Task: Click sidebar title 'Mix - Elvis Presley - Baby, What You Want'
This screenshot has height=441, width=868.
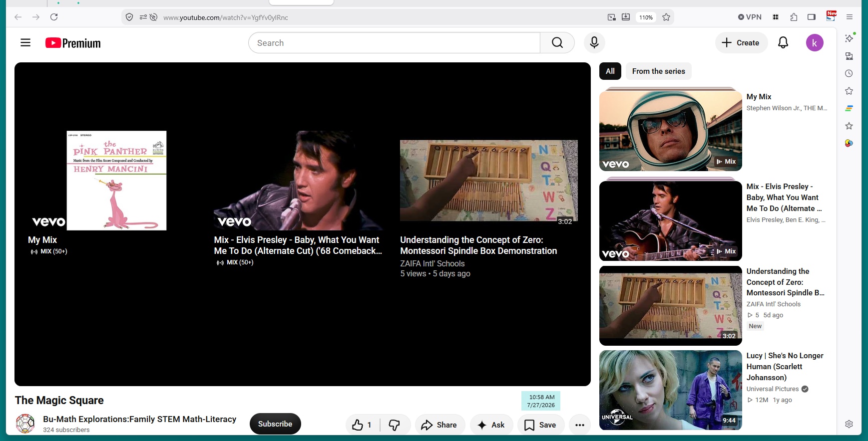Action: coord(784,198)
